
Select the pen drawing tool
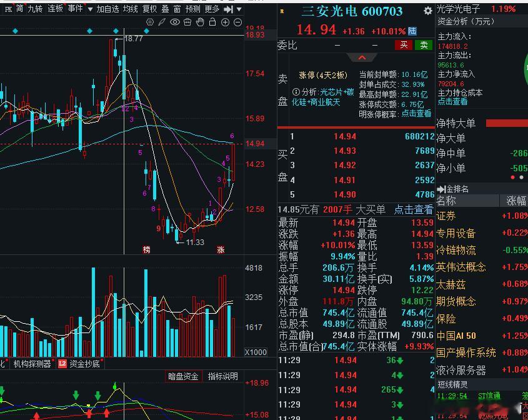[x=162, y=22]
